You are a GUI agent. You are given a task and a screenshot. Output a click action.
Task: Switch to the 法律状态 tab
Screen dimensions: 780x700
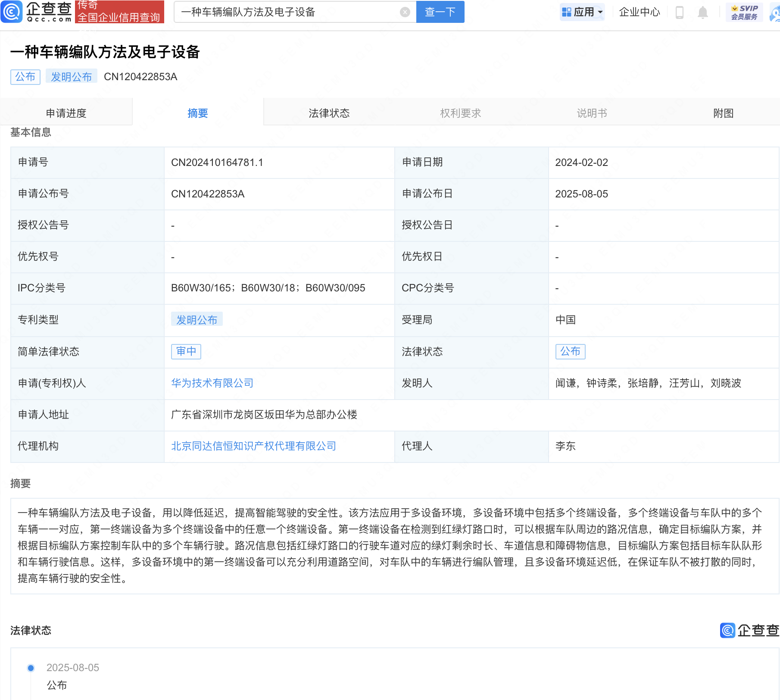[329, 113]
